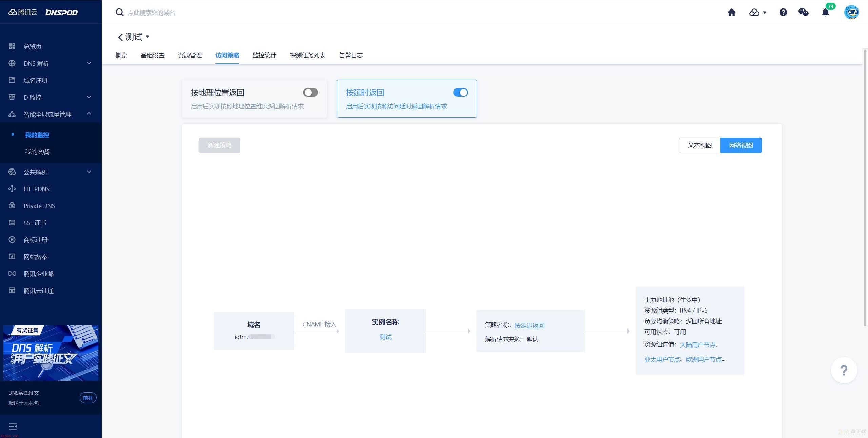Open the 基础设置 tab
The image size is (868, 438).
click(153, 55)
